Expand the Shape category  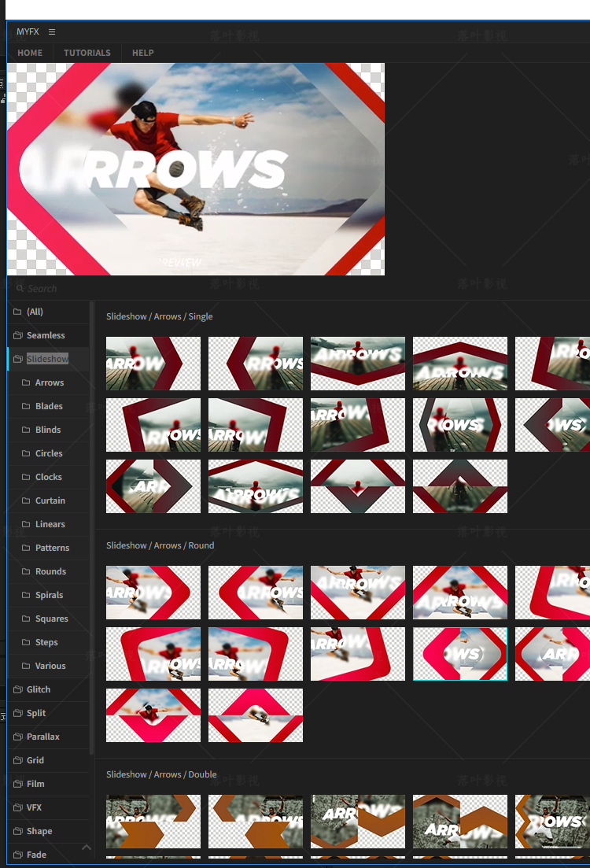click(49, 832)
